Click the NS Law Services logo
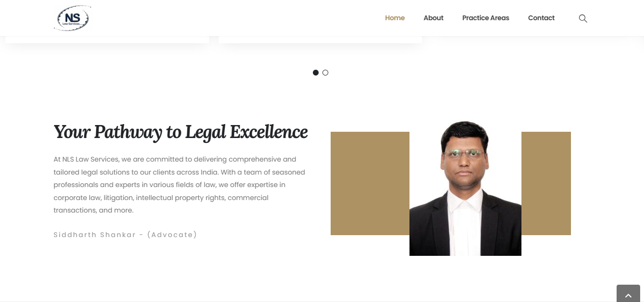The image size is (644, 302). coord(72,18)
